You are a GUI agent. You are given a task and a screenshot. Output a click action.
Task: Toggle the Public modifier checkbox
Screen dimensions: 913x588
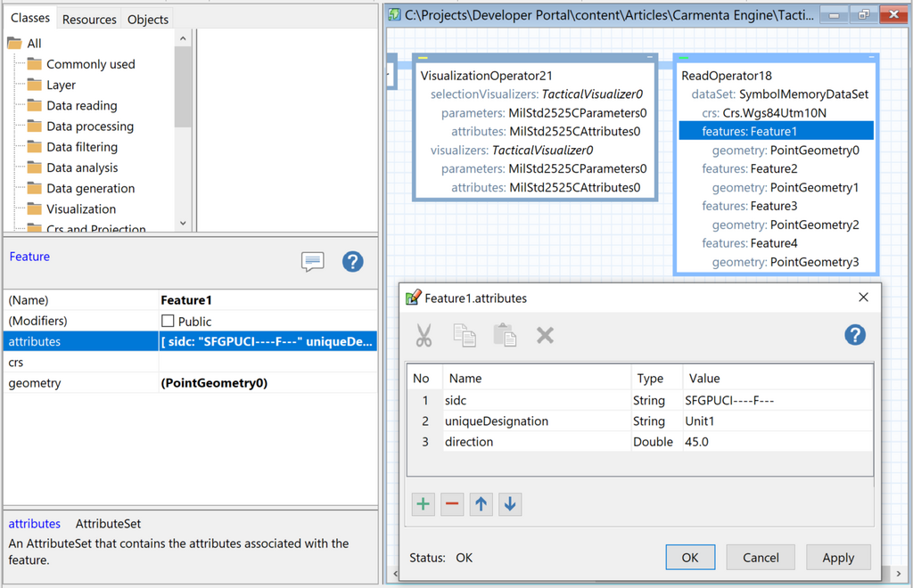168,321
